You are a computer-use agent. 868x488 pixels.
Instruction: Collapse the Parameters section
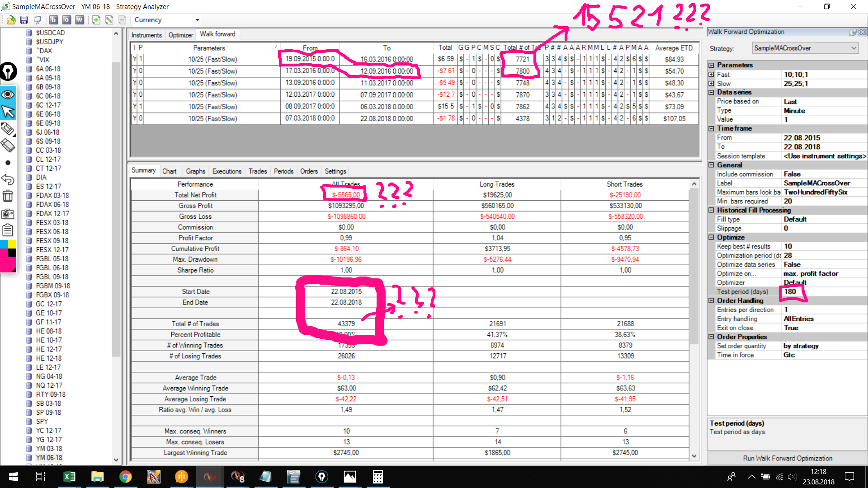[711, 65]
